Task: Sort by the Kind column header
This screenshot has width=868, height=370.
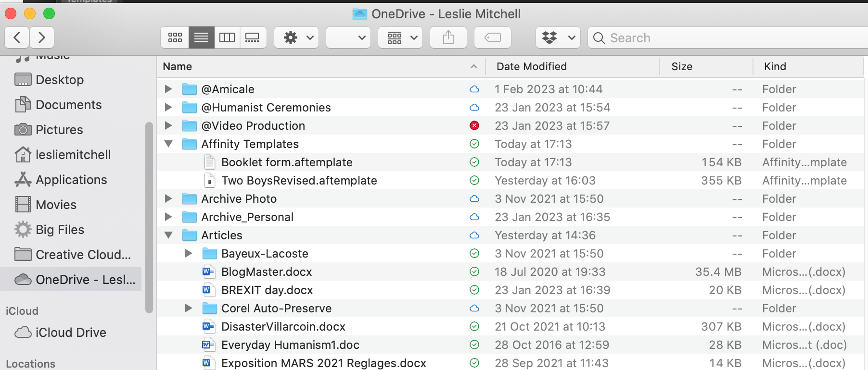Action: click(808, 66)
